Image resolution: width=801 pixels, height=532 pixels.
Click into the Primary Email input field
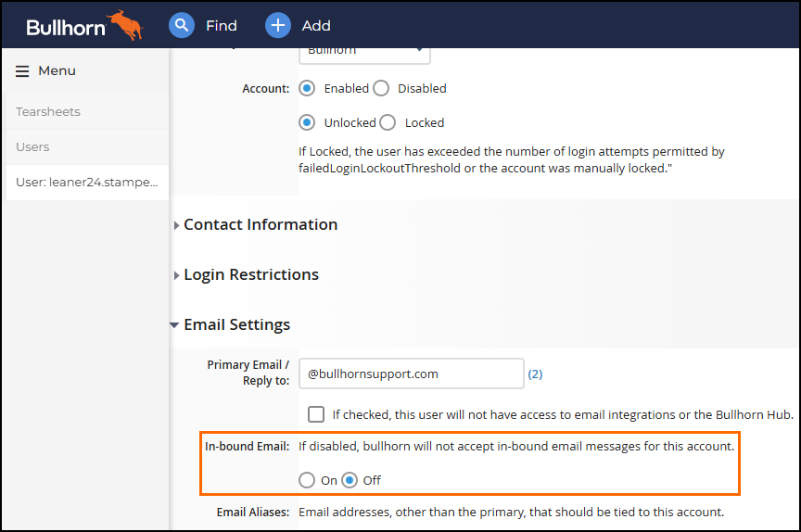[412, 374]
